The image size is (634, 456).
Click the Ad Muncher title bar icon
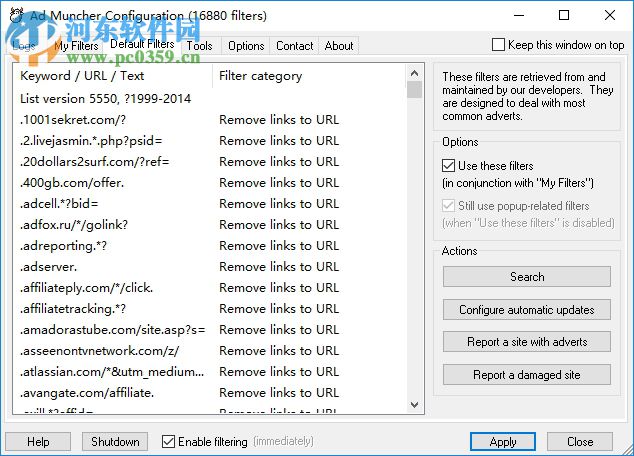click(16, 15)
